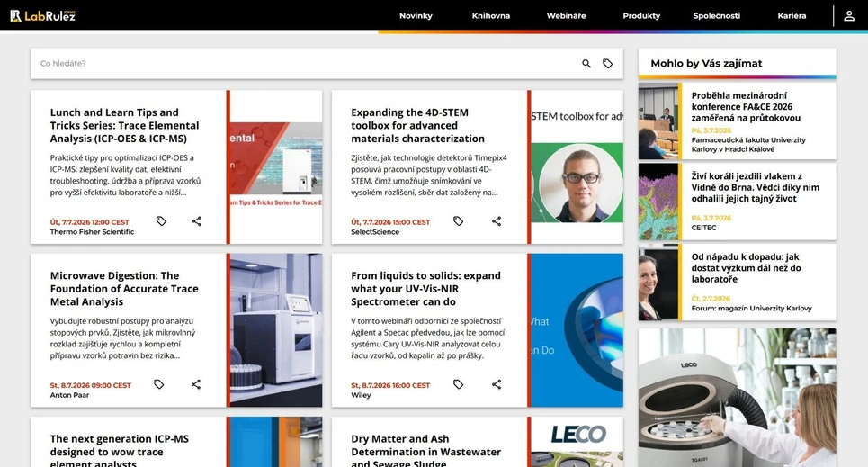868x467 pixels.
Task: Open article 'Živí koráli jezdili vlakem'
Action: 755,186
